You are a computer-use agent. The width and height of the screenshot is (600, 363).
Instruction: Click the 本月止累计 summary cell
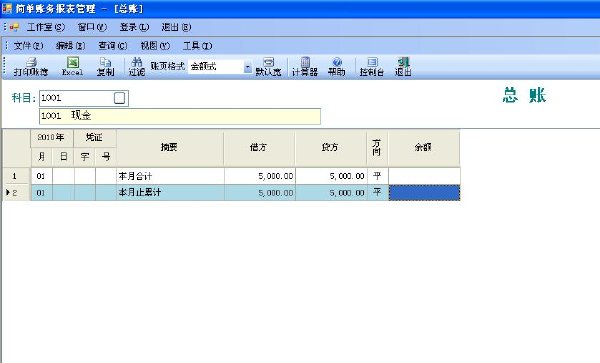click(x=170, y=192)
